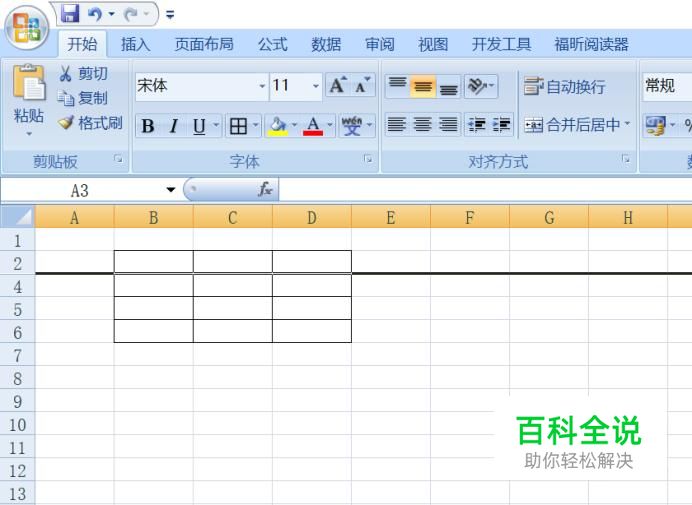Select column D header
The image size is (692, 505).
(312, 217)
